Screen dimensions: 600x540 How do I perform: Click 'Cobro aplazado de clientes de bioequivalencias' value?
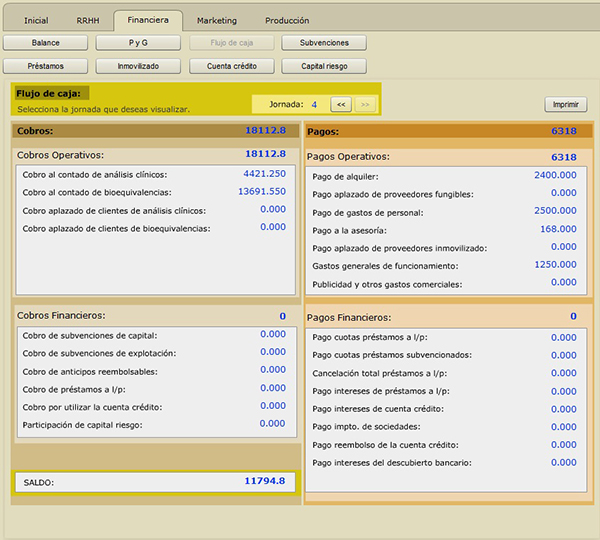click(x=273, y=227)
